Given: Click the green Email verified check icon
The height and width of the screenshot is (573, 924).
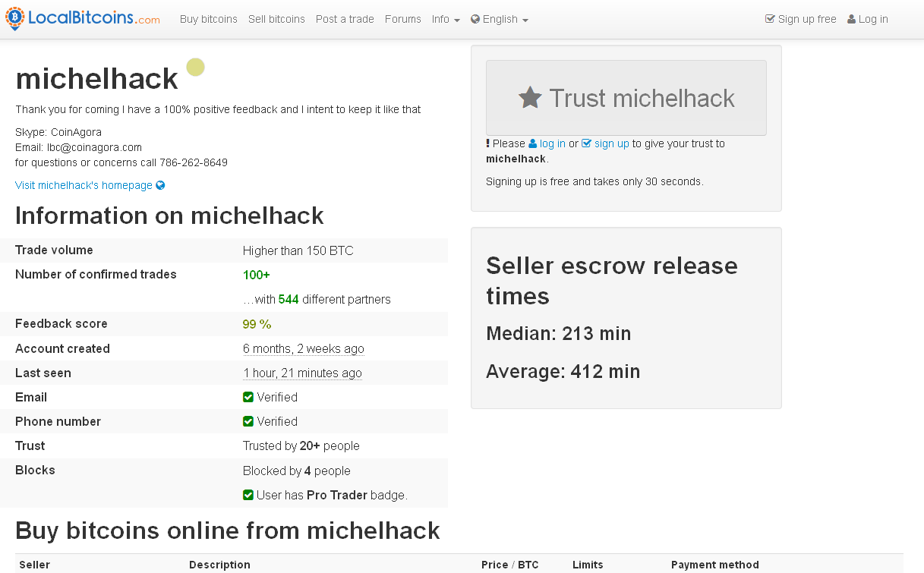Looking at the screenshot, I should pyautogui.click(x=248, y=397).
